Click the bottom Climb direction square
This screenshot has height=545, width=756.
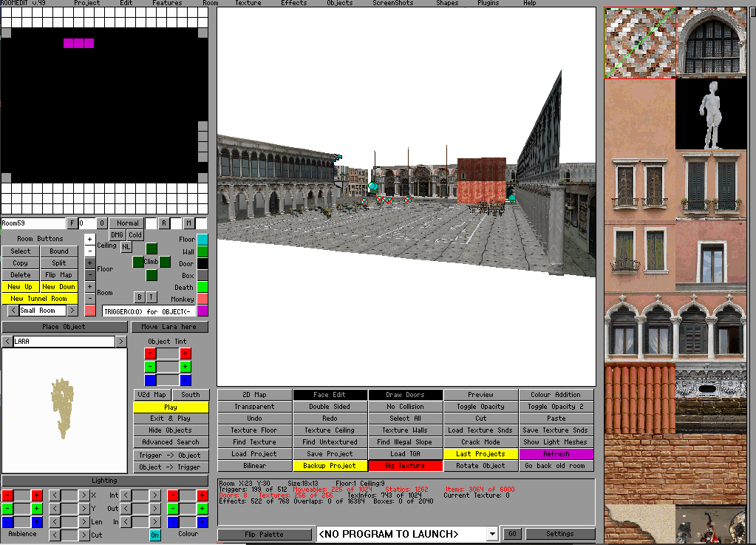151,275
